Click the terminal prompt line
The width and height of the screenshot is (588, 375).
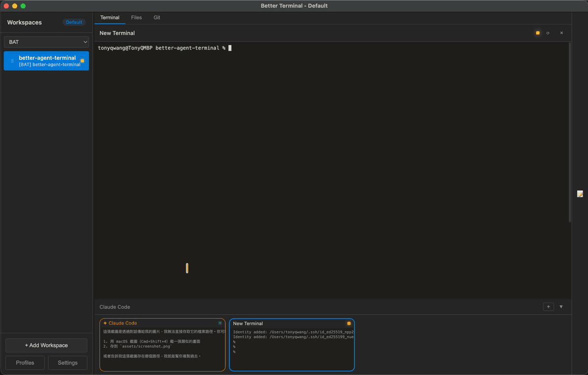[x=164, y=48]
